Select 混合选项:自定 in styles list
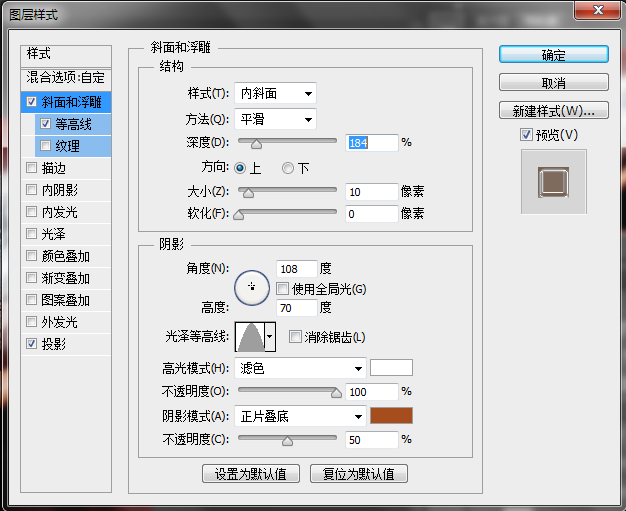Image resolution: width=626 pixels, height=511 pixels. pos(66,77)
